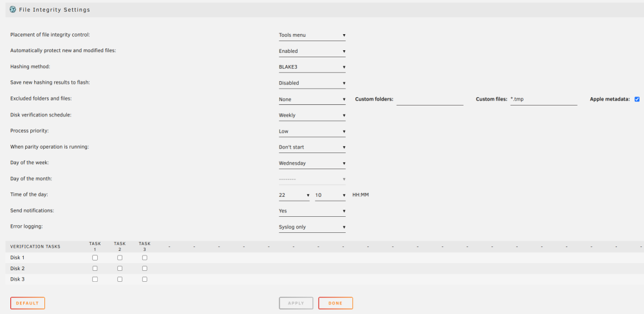
Task: Open Disk verification schedule Weekly dropdown
Action: tap(312, 115)
